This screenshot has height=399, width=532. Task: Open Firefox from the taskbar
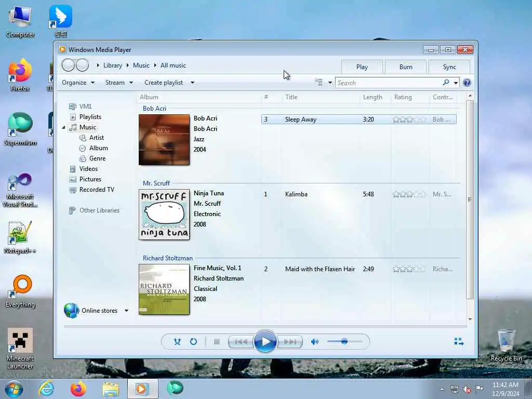point(78,389)
